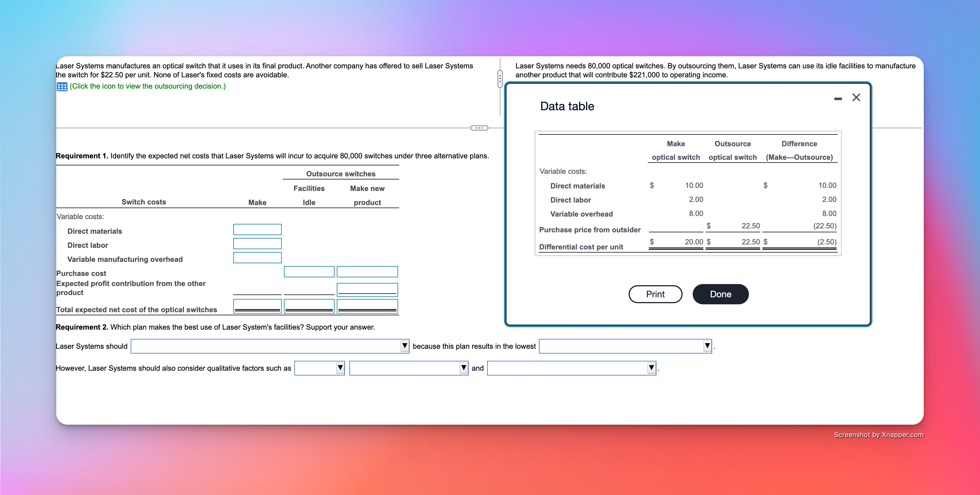Expand the second qualitative factors dropdown

(x=409, y=368)
